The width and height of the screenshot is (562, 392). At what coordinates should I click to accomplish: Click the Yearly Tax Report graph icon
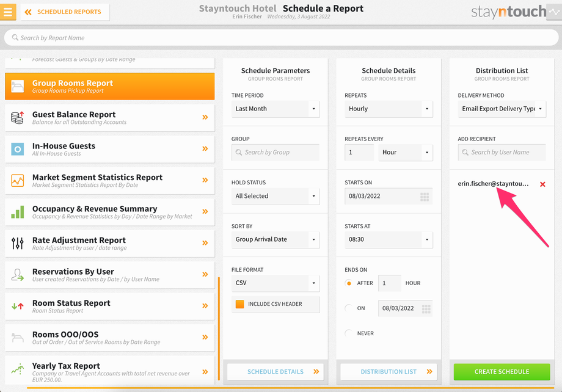click(x=17, y=369)
